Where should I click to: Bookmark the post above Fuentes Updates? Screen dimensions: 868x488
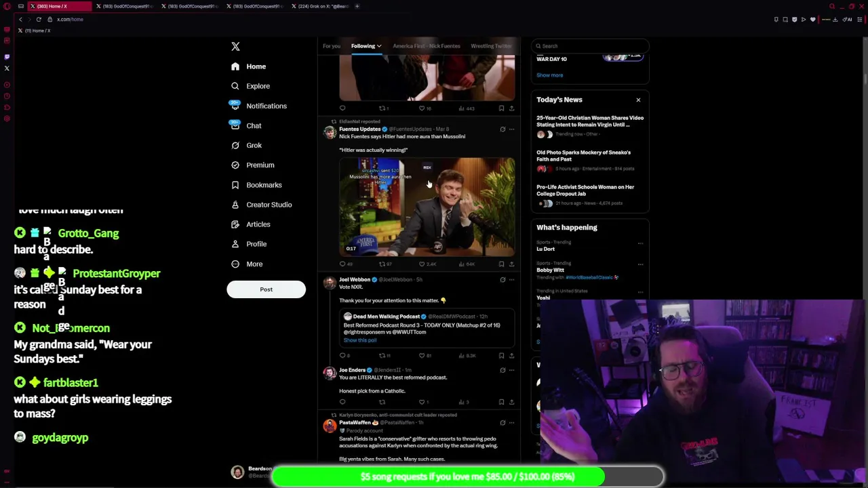click(x=501, y=108)
